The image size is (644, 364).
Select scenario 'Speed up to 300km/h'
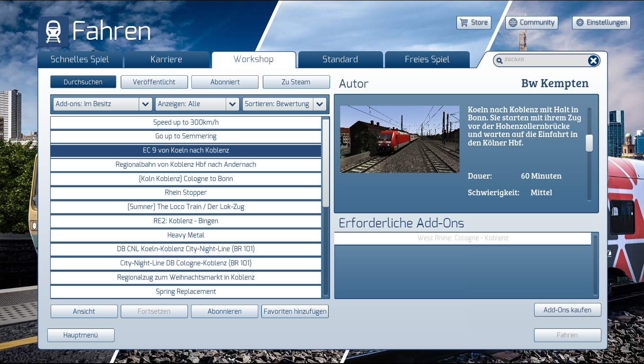click(186, 123)
